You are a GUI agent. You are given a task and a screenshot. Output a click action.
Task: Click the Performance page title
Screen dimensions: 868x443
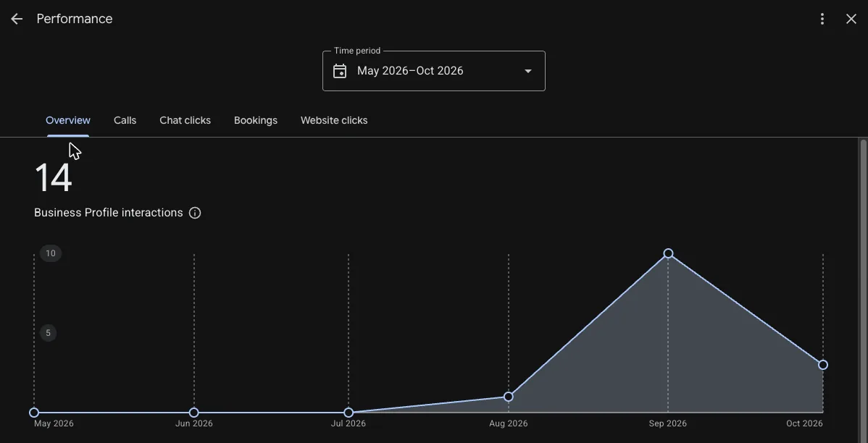coord(75,19)
